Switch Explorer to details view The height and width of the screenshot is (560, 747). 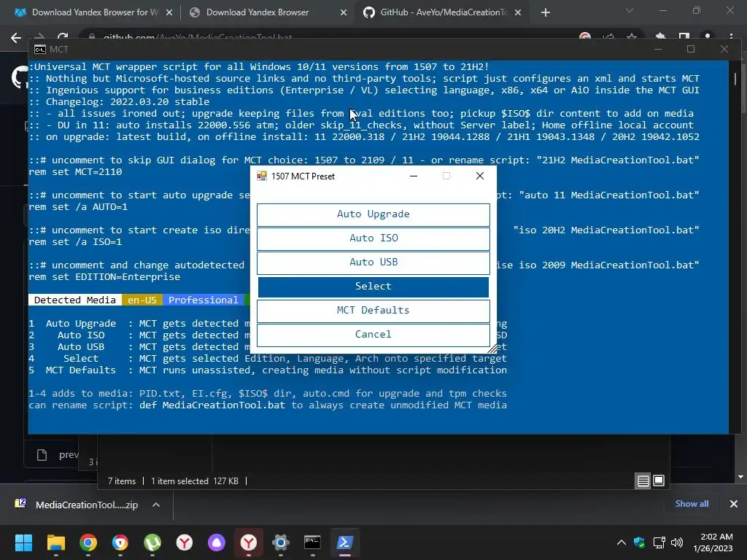(643, 481)
